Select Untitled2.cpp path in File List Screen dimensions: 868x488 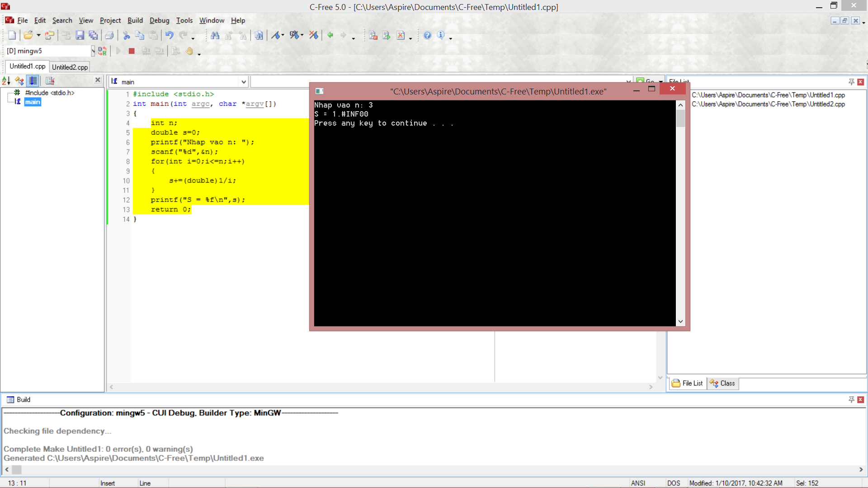pos(768,104)
